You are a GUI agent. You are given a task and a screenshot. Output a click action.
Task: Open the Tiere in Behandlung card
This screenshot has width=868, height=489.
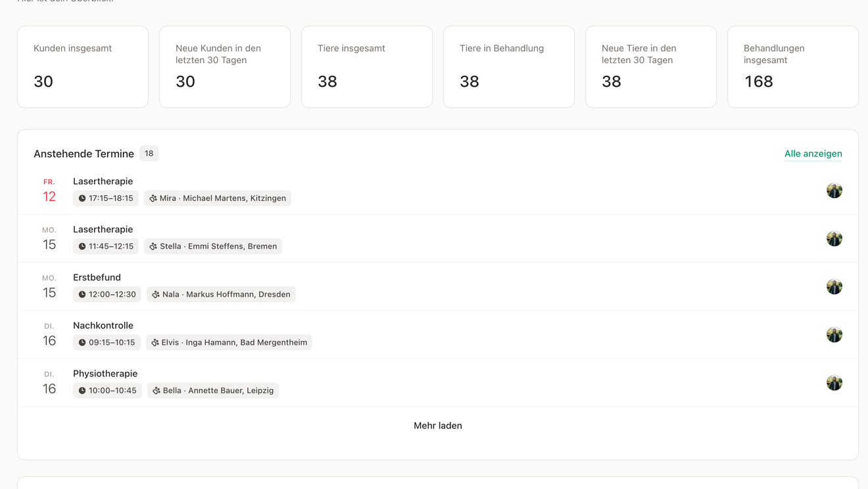click(509, 67)
